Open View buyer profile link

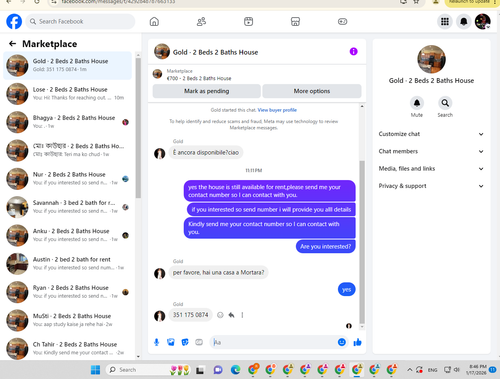click(277, 110)
